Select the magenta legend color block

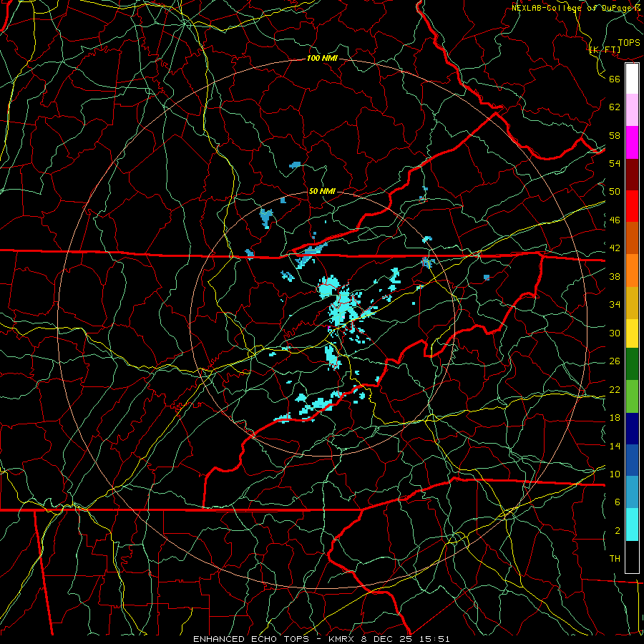coord(632,142)
